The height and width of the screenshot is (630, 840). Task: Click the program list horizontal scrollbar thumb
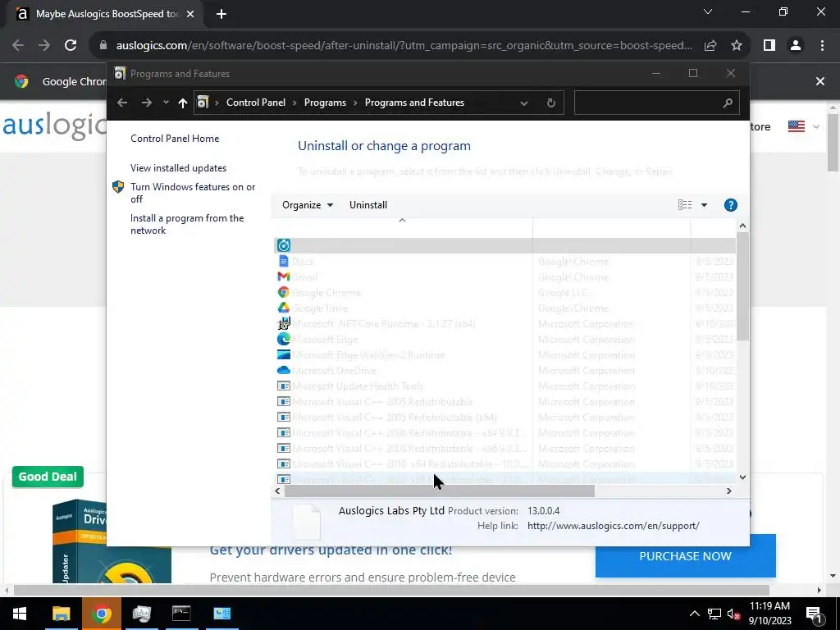[x=440, y=491]
